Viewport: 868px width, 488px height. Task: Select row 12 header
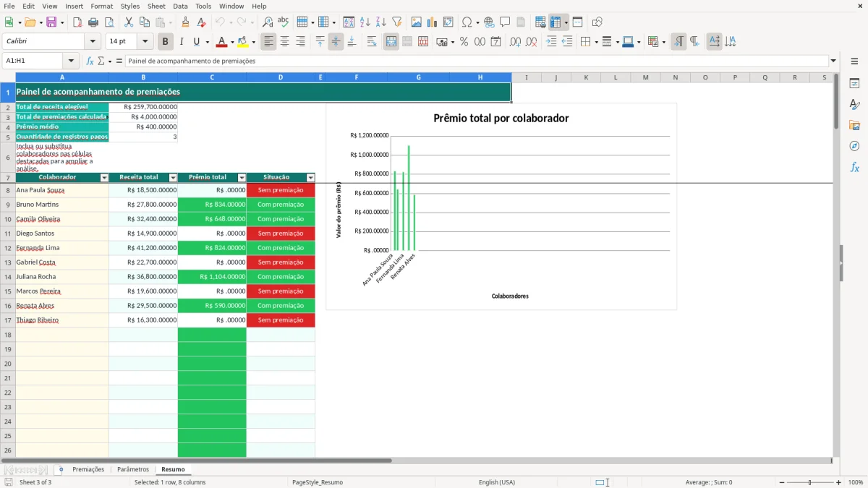click(8, 248)
